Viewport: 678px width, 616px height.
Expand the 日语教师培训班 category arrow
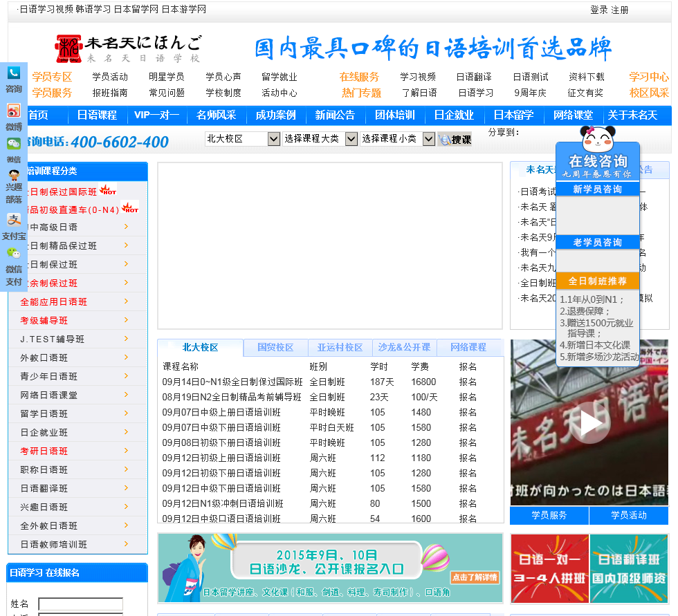point(126,543)
